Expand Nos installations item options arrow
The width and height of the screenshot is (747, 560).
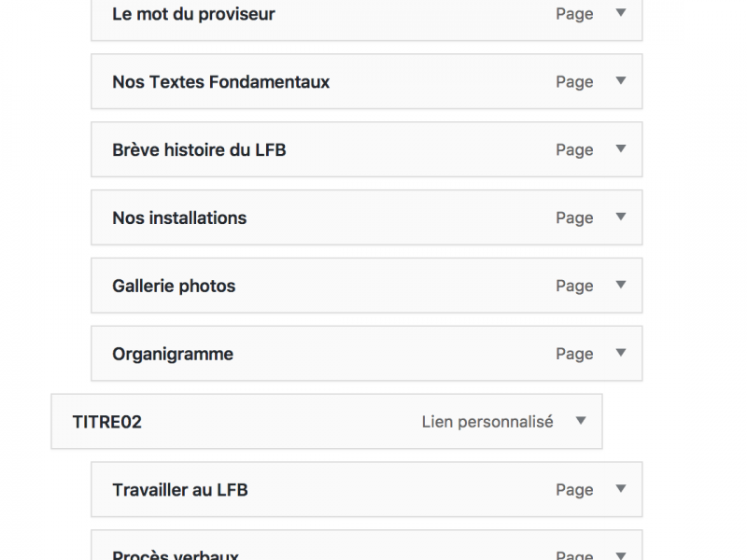(621, 217)
